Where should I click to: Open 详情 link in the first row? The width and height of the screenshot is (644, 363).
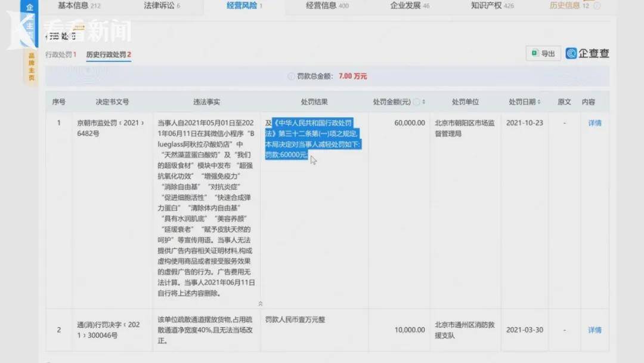(x=594, y=122)
